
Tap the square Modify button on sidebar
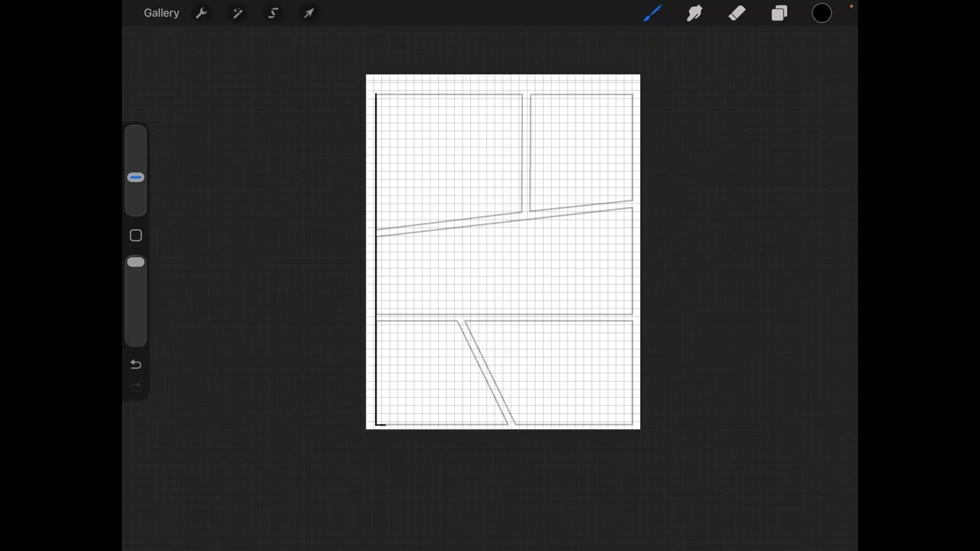pyautogui.click(x=136, y=236)
